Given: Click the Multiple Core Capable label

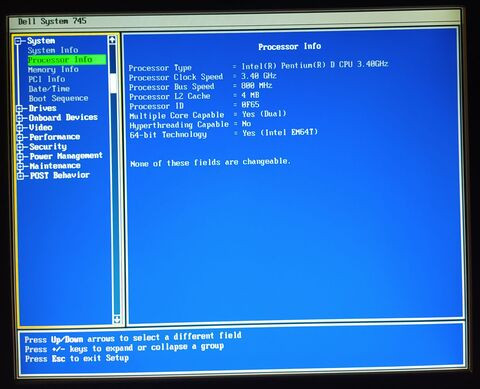Looking at the screenshot, I should click(x=177, y=116).
